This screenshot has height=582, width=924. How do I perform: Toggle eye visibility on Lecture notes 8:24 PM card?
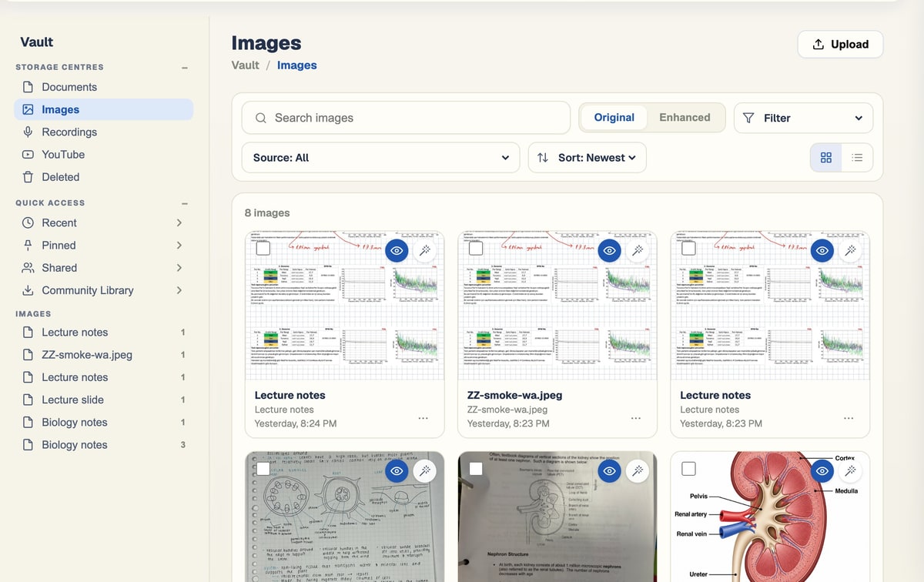(397, 250)
